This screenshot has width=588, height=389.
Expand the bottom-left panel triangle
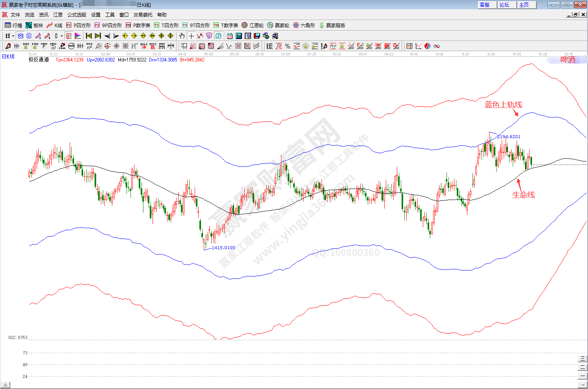[x=5, y=385]
